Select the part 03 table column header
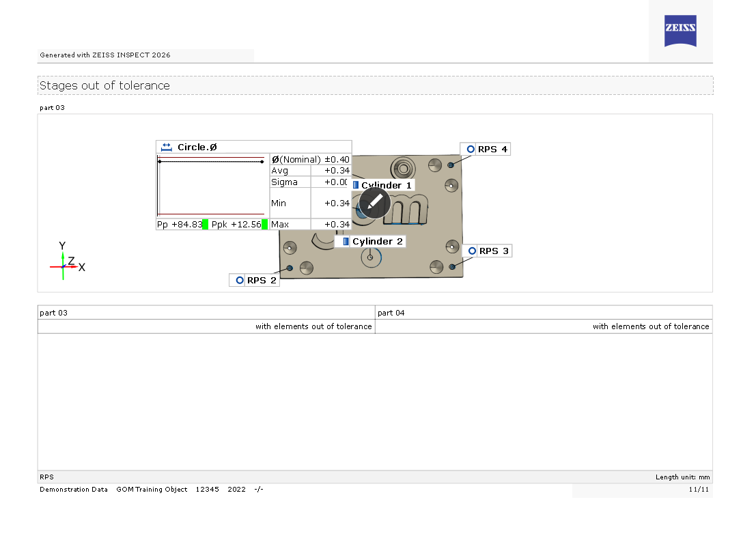The width and height of the screenshot is (756, 534). (x=206, y=313)
